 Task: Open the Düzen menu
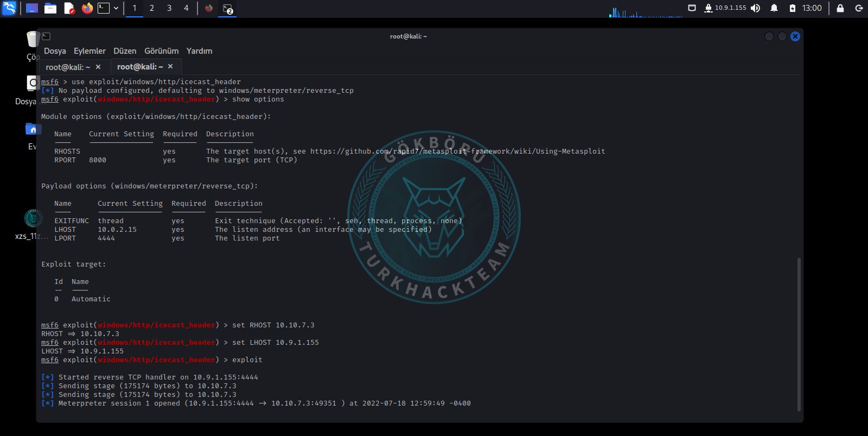click(125, 51)
